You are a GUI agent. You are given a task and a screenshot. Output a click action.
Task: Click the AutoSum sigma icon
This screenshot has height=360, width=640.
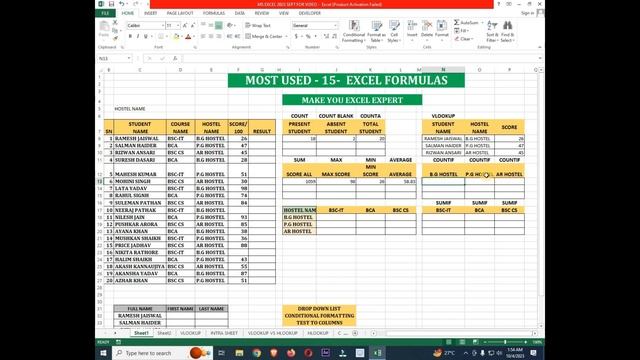coord(457,22)
